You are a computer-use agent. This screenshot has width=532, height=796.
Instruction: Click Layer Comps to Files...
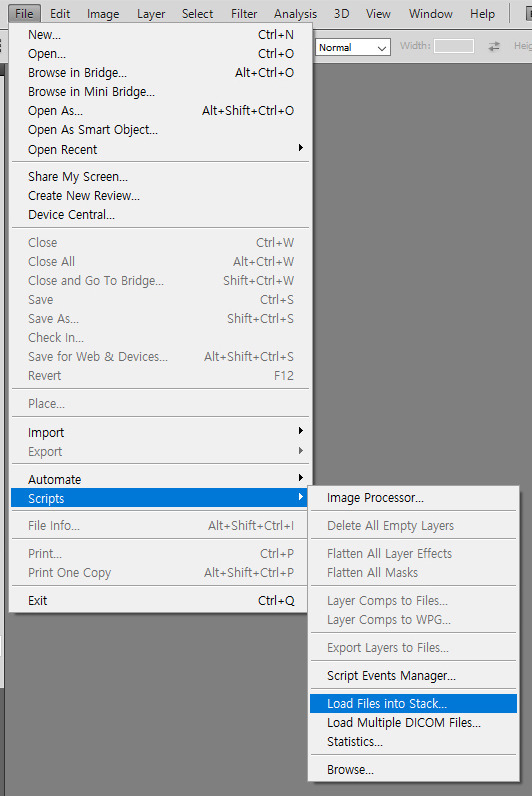tap(414, 601)
